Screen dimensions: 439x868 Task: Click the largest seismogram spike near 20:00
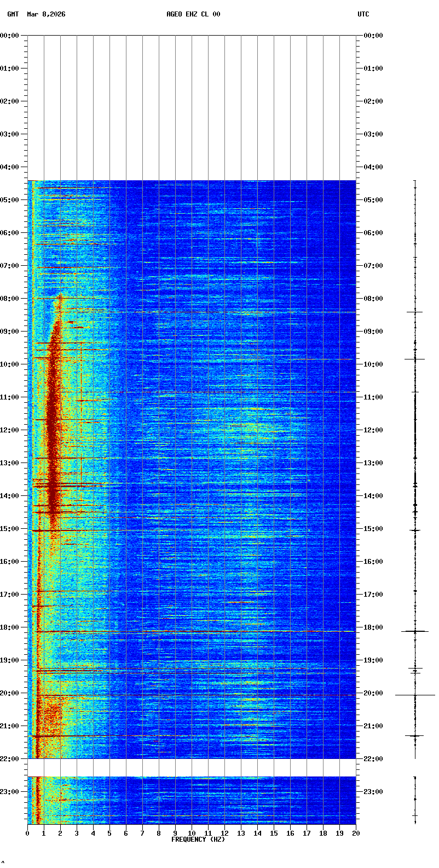[415, 695]
